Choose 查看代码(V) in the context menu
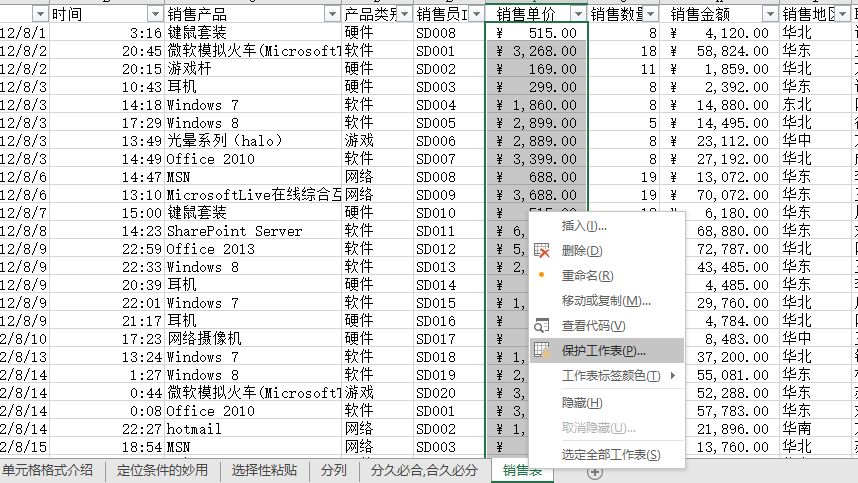This screenshot has width=858, height=483. pos(607,326)
